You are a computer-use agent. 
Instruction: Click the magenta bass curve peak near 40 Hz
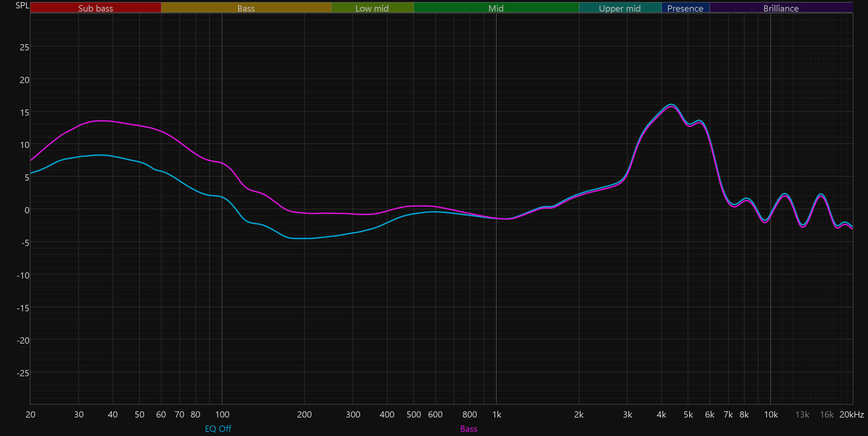101,121
